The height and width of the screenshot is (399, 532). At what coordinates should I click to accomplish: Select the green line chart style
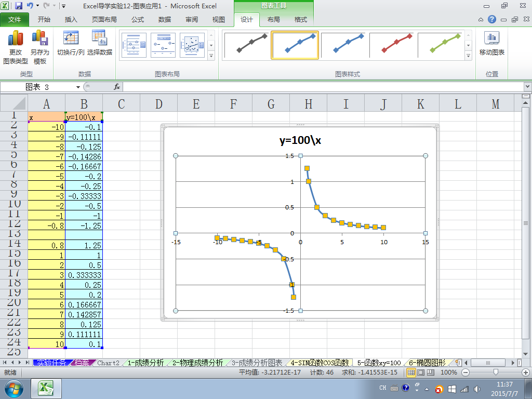[x=441, y=45]
